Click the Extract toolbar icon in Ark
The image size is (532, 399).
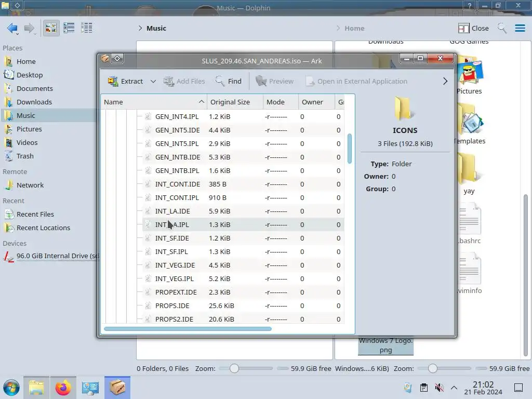tap(113, 82)
